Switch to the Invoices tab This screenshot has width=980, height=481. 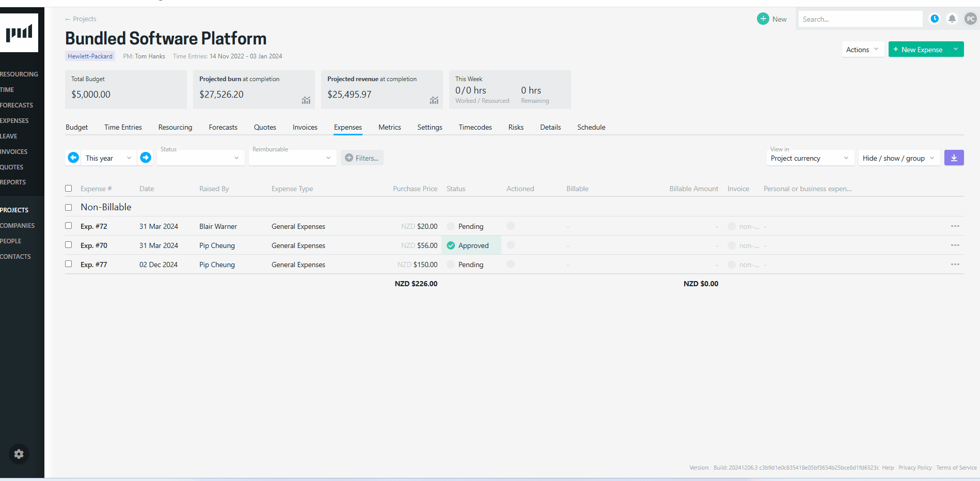point(305,127)
